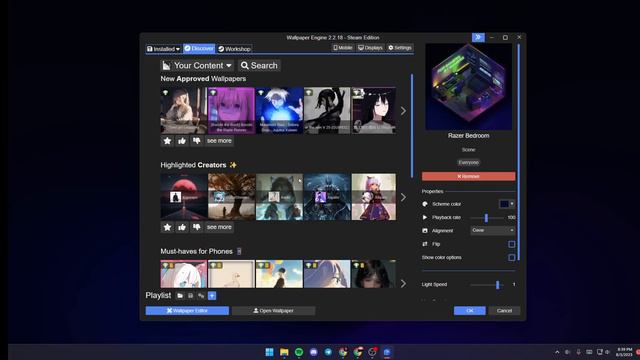Add wallpaper to playlist with plus button
Viewport: 640px width, 360px height.
click(x=212, y=296)
